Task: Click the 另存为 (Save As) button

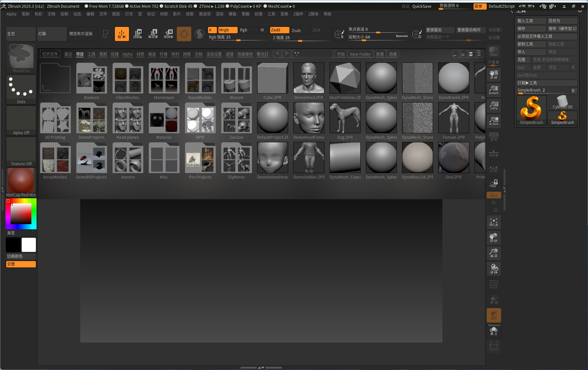Action: coord(562,21)
